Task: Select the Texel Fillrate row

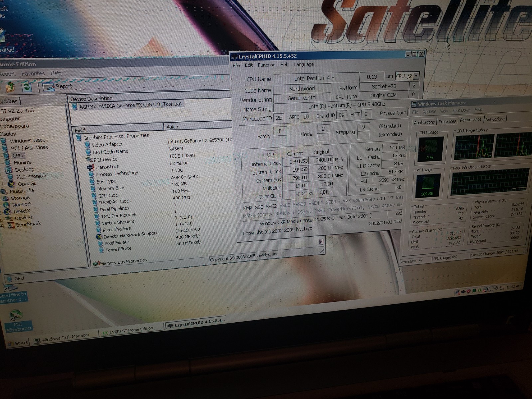Action: pos(118,249)
